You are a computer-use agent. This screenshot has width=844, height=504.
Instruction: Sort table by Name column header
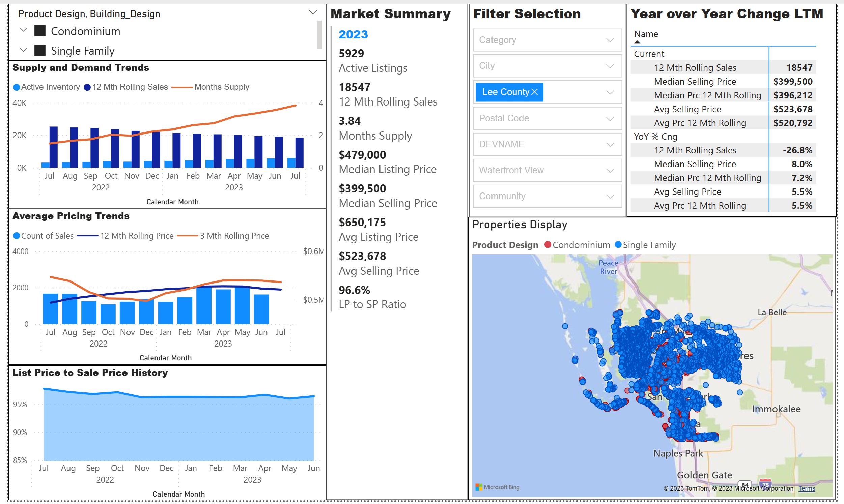(x=646, y=34)
